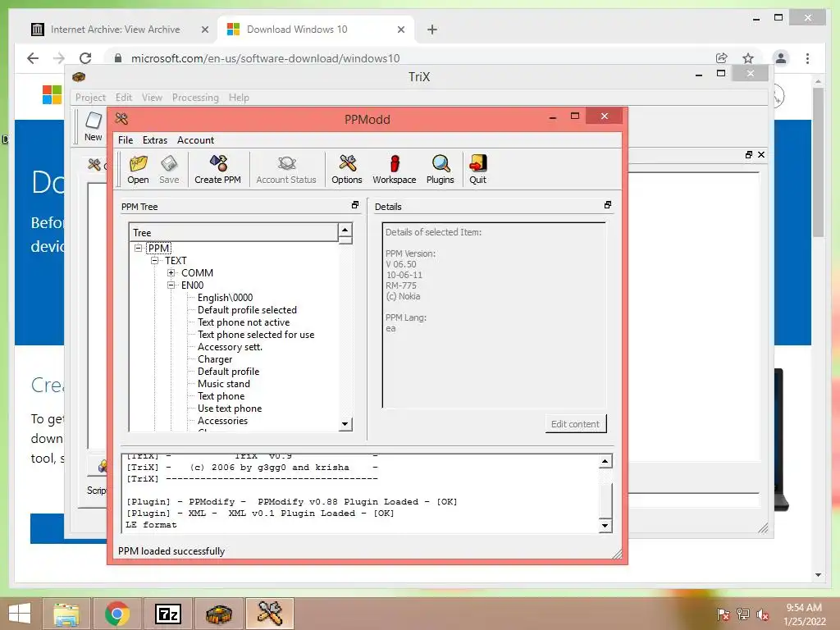The image size is (840, 630).
Task: Open Chrome from the taskbar
Action: (x=116, y=614)
